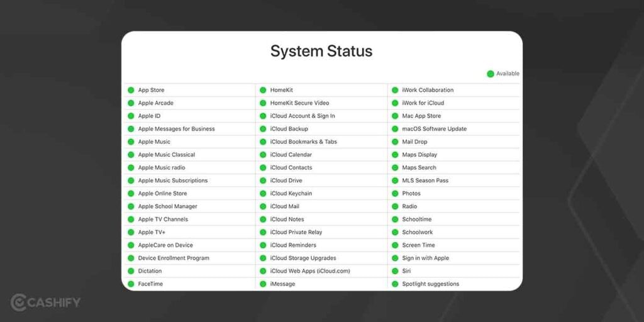
Task: Click the green dot beside Apple Music Classical
Action: click(x=131, y=155)
